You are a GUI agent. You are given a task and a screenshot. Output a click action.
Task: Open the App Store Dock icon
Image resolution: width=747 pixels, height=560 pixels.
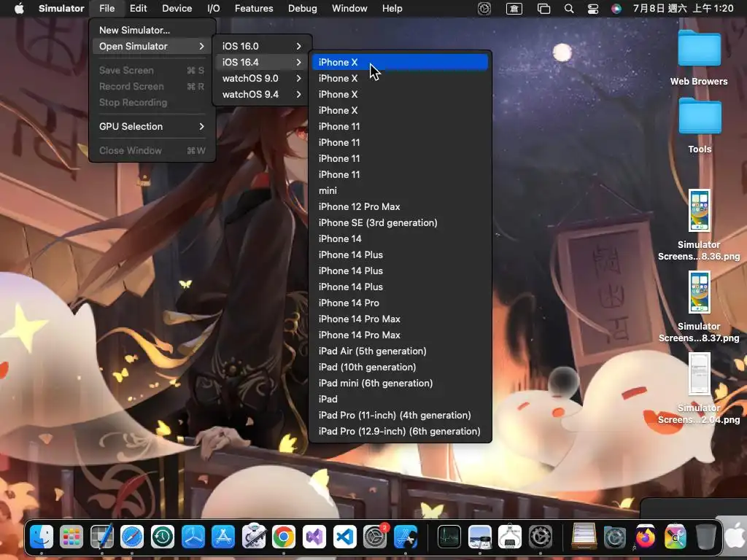coord(223,537)
